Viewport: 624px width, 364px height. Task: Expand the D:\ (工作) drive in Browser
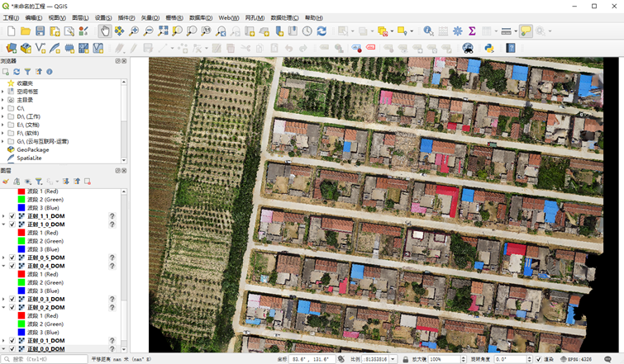2,116
